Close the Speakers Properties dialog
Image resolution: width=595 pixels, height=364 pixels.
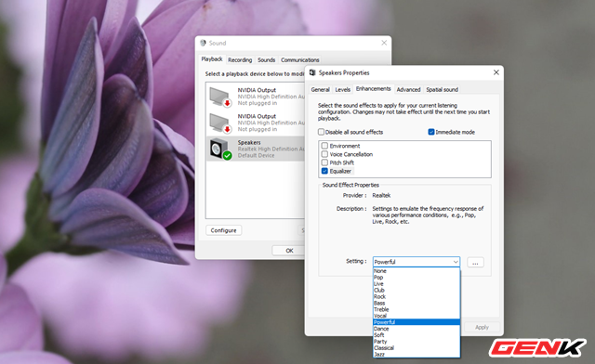coord(496,72)
